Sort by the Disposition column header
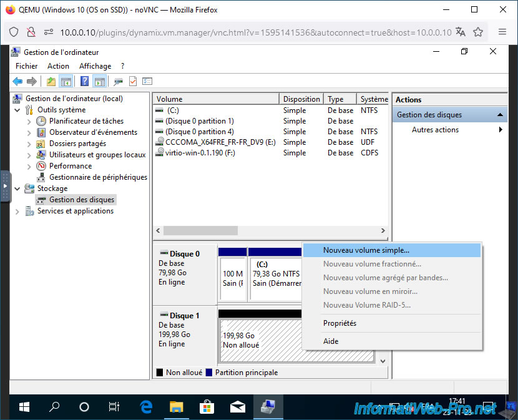The height and width of the screenshot is (420, 518). tap(301, 99)
